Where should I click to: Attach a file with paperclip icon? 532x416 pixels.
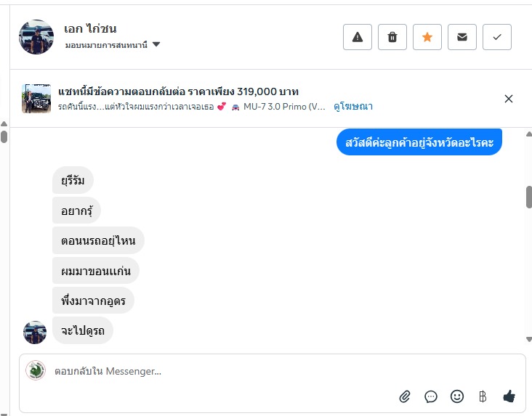(405, 396)
